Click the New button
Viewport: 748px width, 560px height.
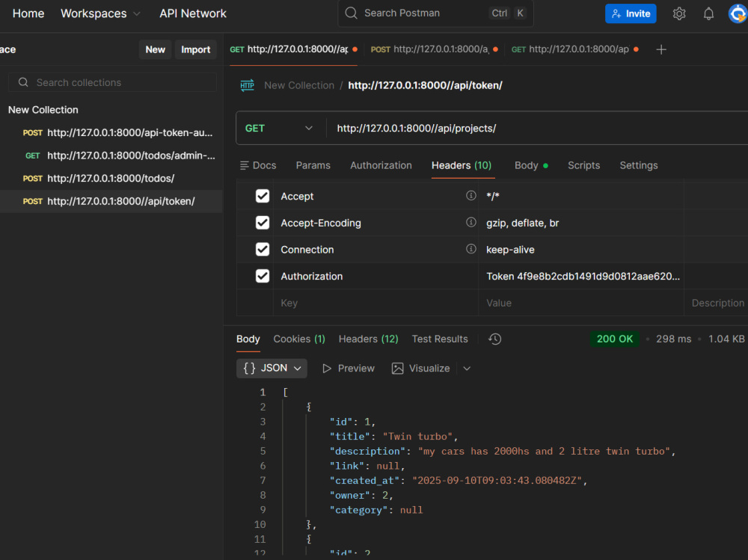pyautogui.click(x=155, y=49)
